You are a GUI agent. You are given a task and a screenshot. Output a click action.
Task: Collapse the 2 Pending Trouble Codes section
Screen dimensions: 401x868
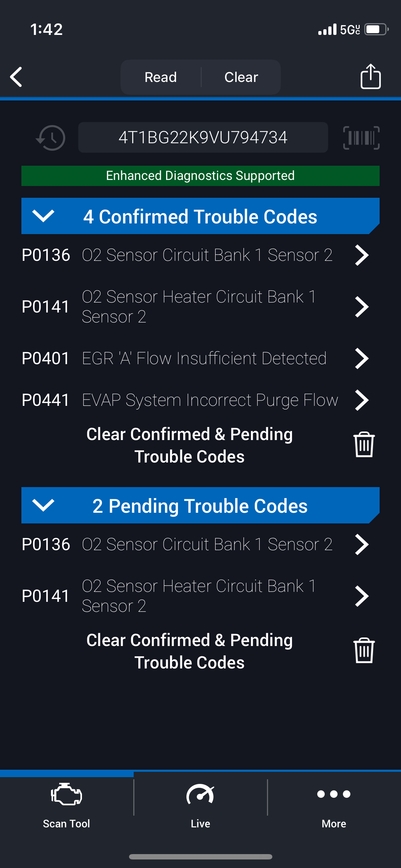pos(43,505)
